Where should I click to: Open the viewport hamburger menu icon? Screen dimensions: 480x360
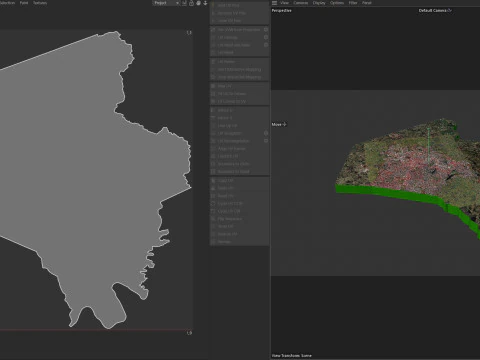point(274,3)
